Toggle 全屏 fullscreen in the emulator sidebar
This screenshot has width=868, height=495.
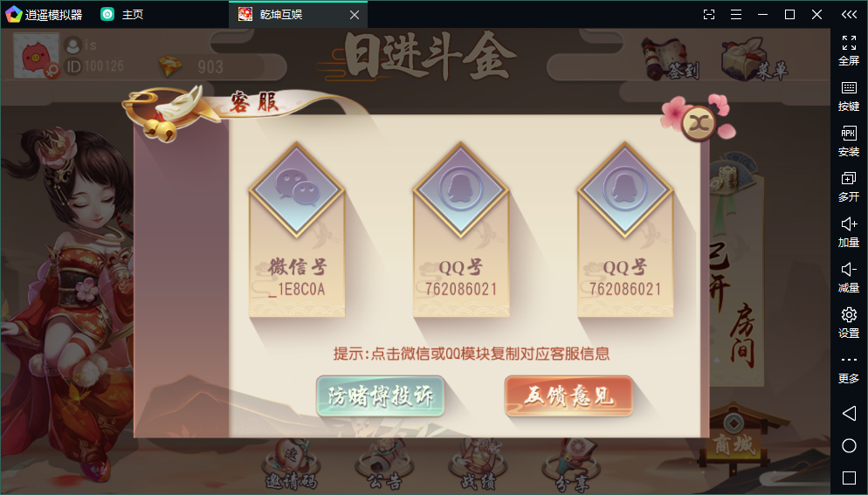click(849, 51)
